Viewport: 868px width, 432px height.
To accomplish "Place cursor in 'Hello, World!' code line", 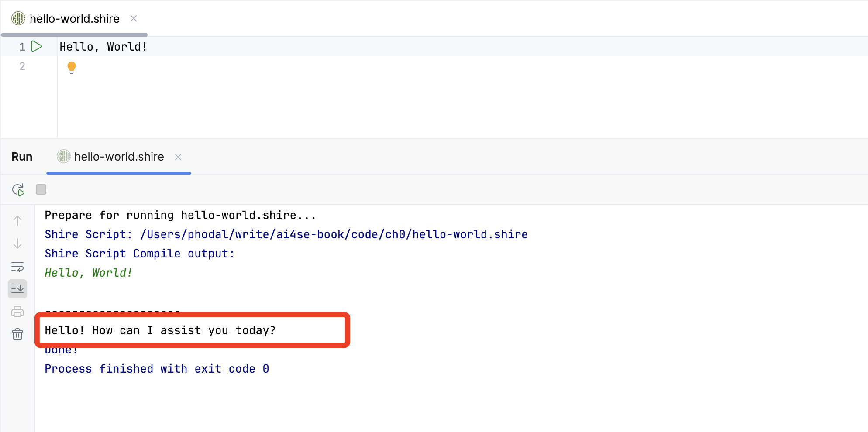I will [103, 47].
